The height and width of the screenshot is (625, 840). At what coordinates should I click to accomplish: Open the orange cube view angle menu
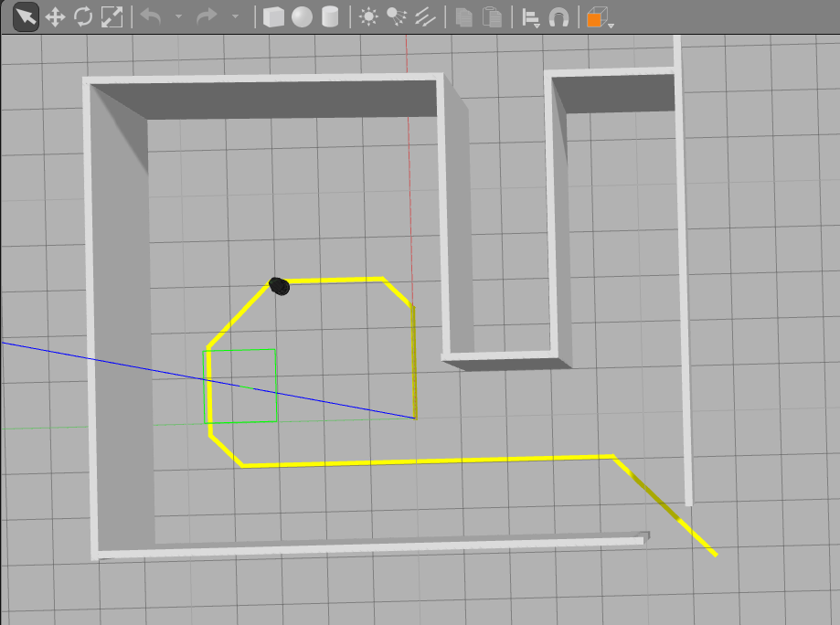[599, 17]
